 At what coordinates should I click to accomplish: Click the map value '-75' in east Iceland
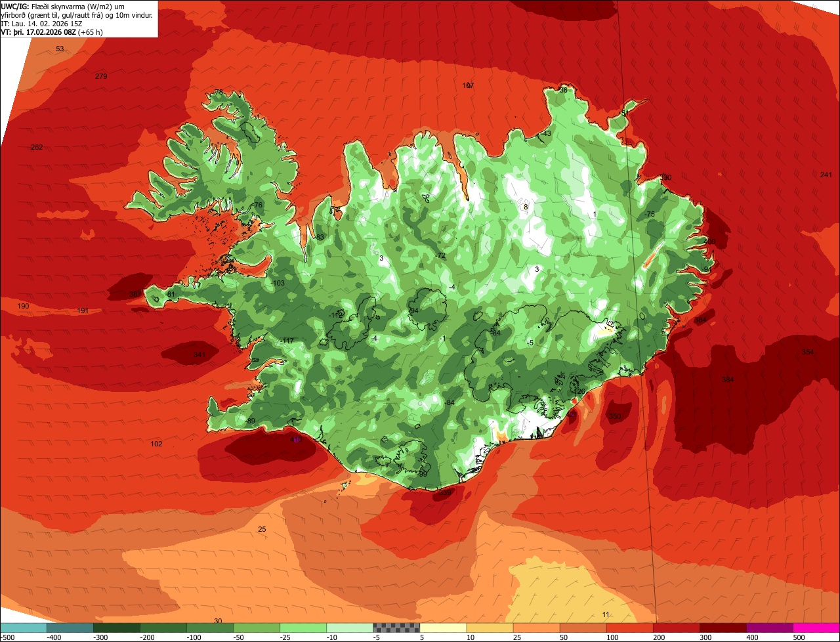650,215
